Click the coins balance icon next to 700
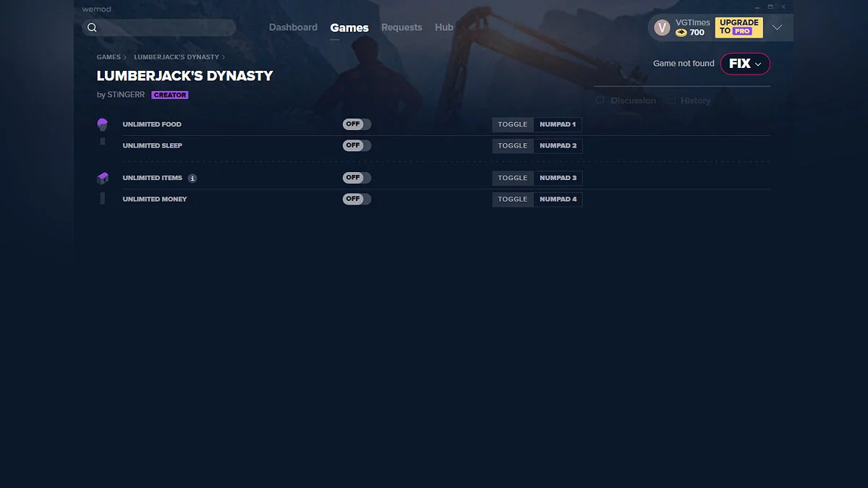 [681, 33]
